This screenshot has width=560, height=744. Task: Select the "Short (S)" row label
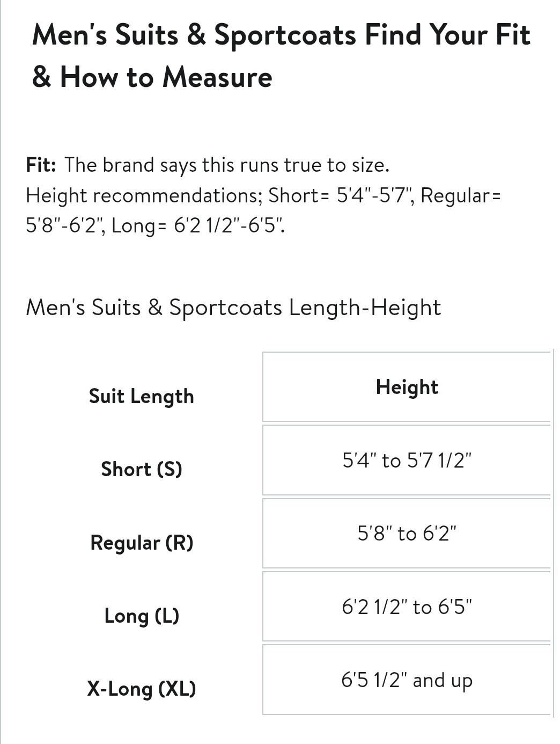pyautogui.click(x=142, y=469)
